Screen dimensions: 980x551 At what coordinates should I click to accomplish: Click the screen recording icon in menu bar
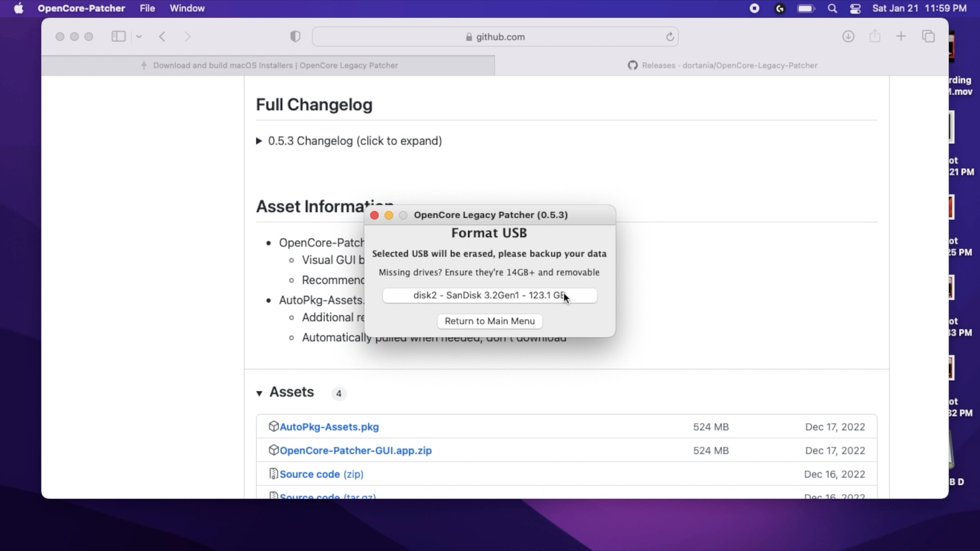(x=754, y=8)
